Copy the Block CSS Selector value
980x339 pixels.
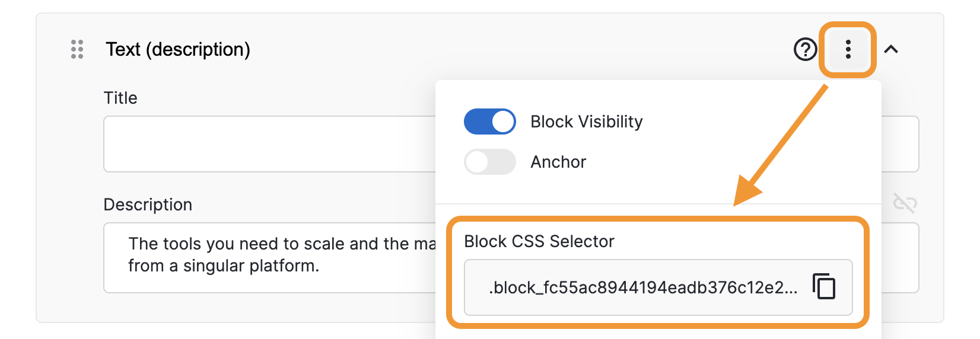coord(824,286)
